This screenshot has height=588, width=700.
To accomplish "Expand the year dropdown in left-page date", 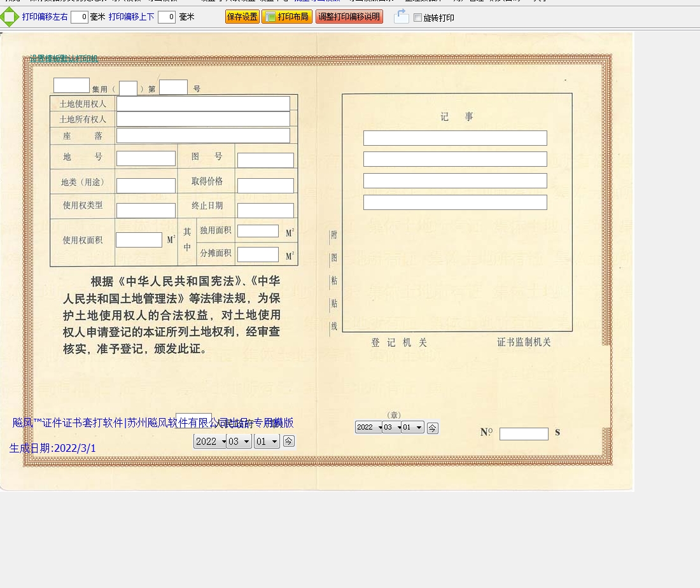I will pyautogui.click(x=211, y=441).
